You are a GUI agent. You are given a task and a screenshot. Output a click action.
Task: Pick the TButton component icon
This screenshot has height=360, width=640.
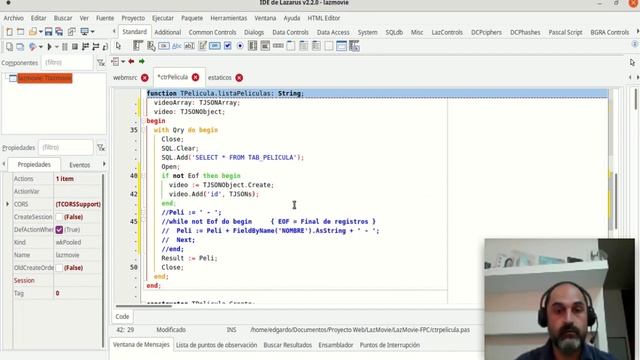164,46
